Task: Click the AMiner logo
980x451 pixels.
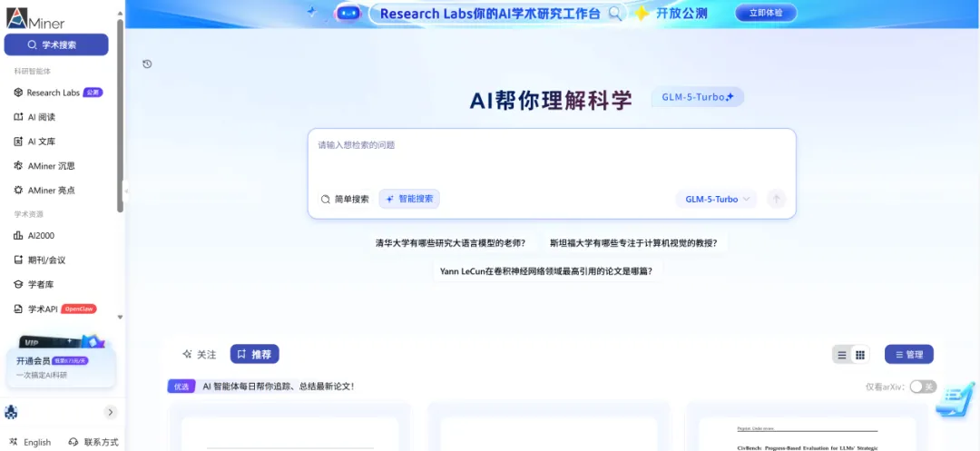Action: pyautogui.click(x=35, y=19)
